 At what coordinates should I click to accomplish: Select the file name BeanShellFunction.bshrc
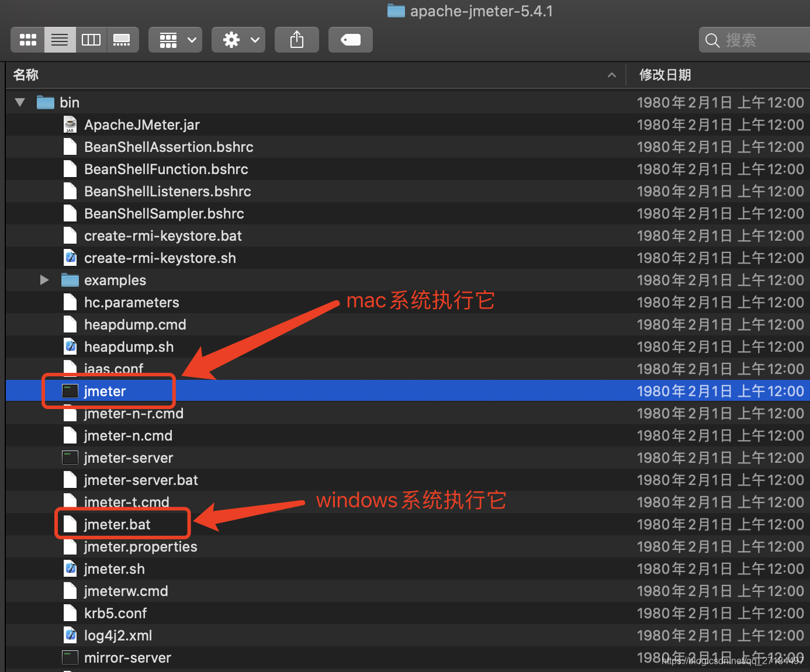(x=166, y=169)
